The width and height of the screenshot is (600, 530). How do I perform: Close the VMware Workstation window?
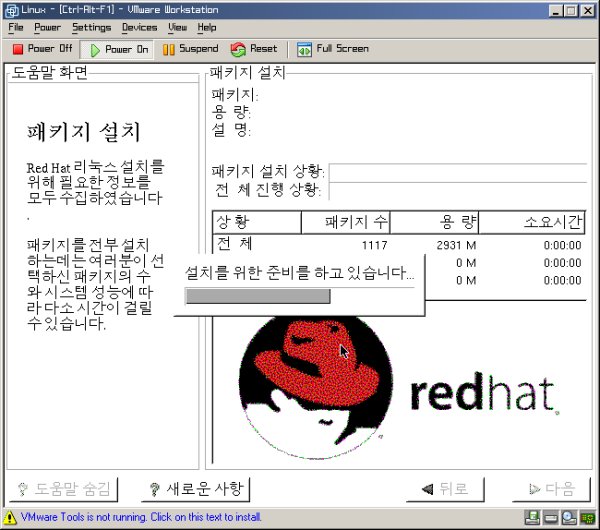pyautogui.click(x=587, y=10)
